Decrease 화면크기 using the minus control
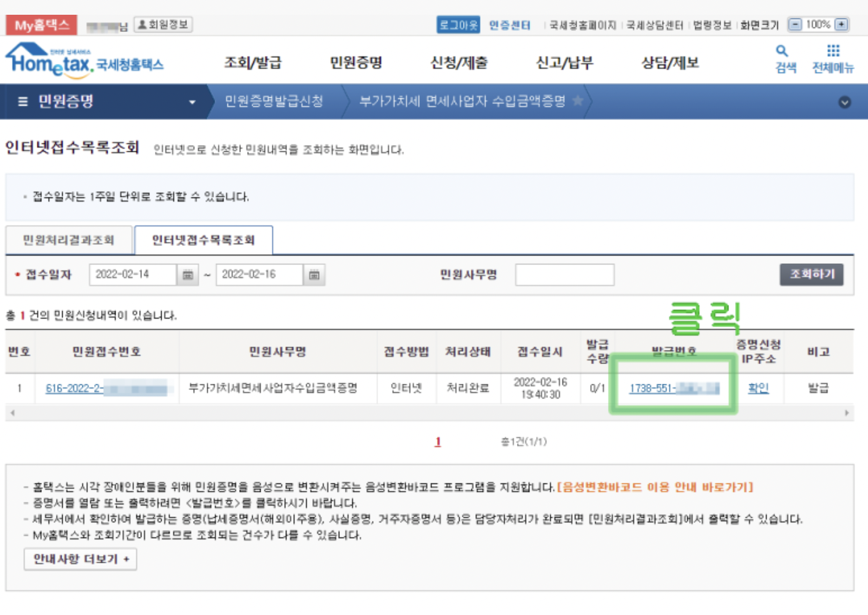 pos(796,25)
